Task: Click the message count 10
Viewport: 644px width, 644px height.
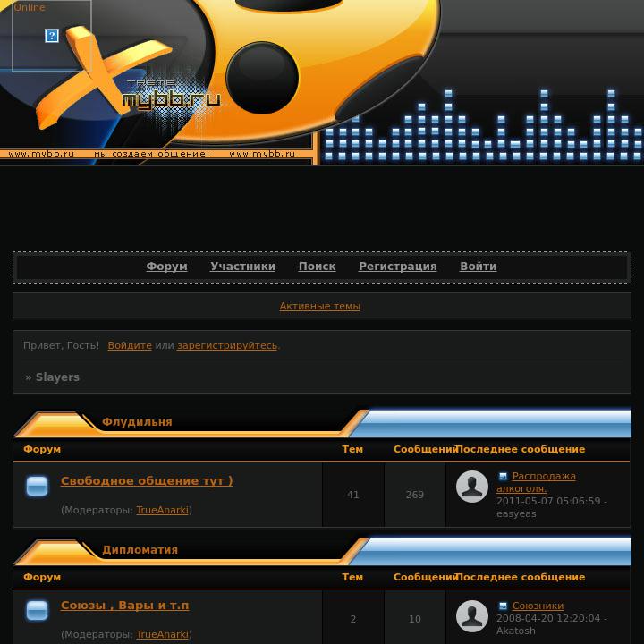Action: click(415, 619)
